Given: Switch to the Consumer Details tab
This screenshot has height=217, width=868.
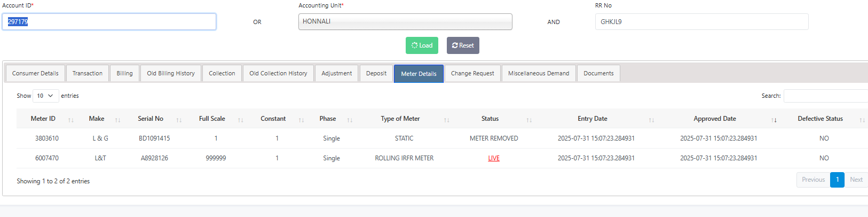Looking at the screenshot, I should tap(35, 73).
